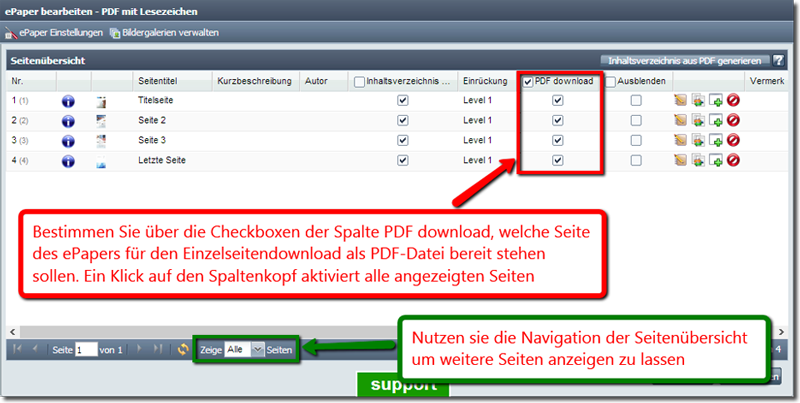Refresh the page list with the orange arrows
800x403 pixels.
click(x=183, y=349)
